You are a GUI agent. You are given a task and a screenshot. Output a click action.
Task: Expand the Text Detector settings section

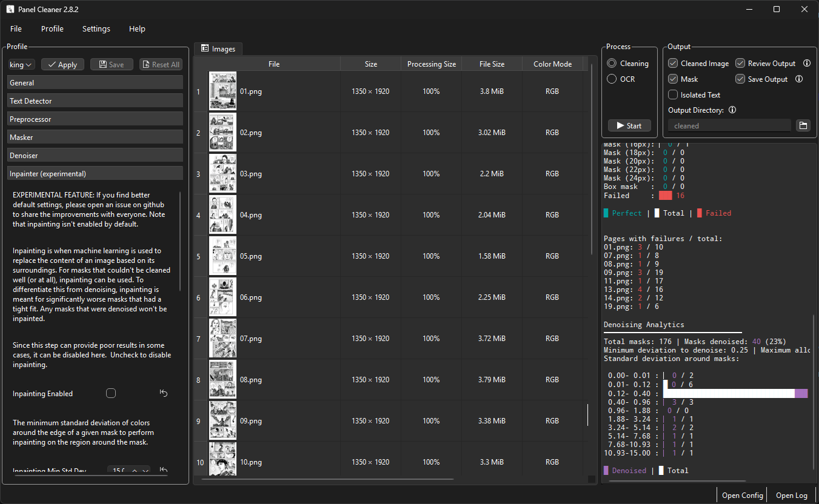click(x=95, y=101)
